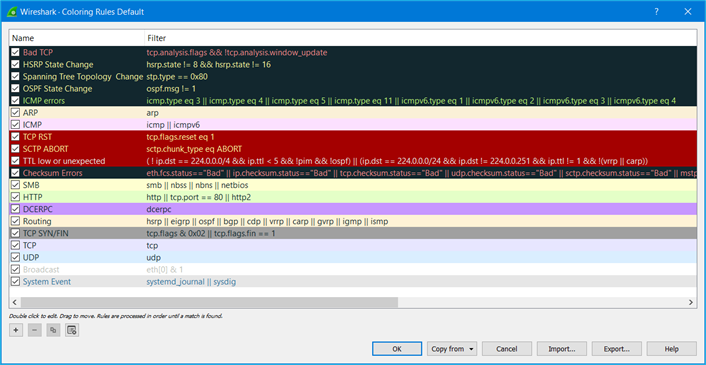Uncheck the HTTP rule checkbox
Screen dimensions: 706x365
point(16,197)
